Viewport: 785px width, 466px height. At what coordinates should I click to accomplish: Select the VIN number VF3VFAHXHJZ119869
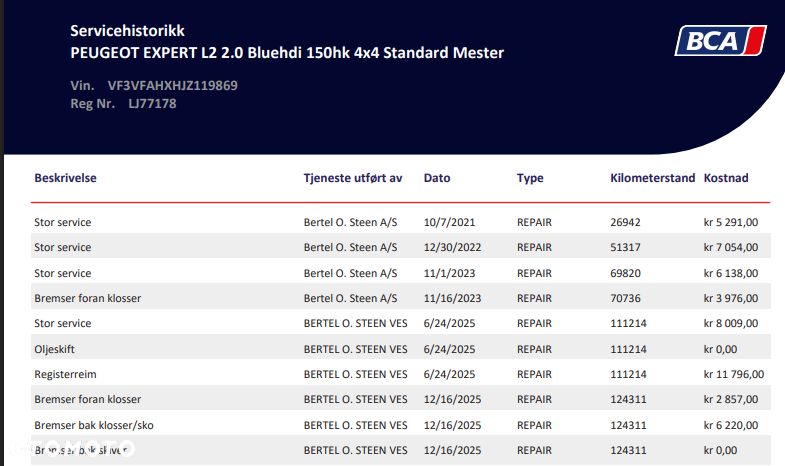(172, 85)
